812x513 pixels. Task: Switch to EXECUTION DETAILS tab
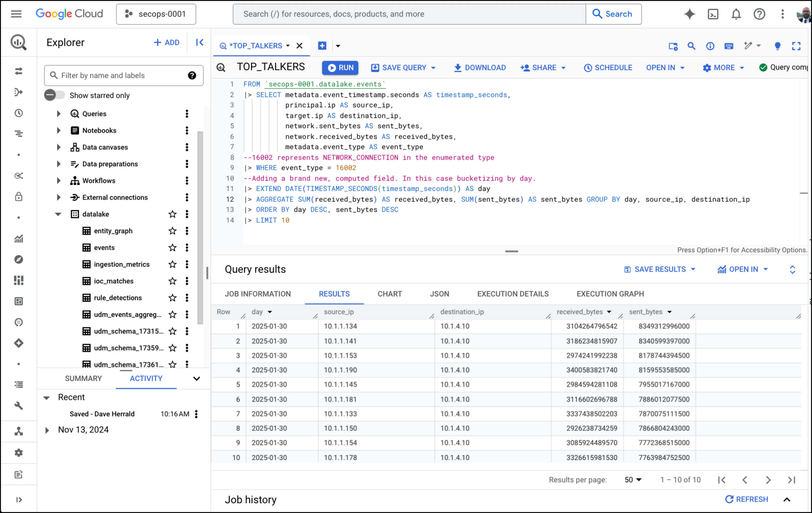coord(513,294)
